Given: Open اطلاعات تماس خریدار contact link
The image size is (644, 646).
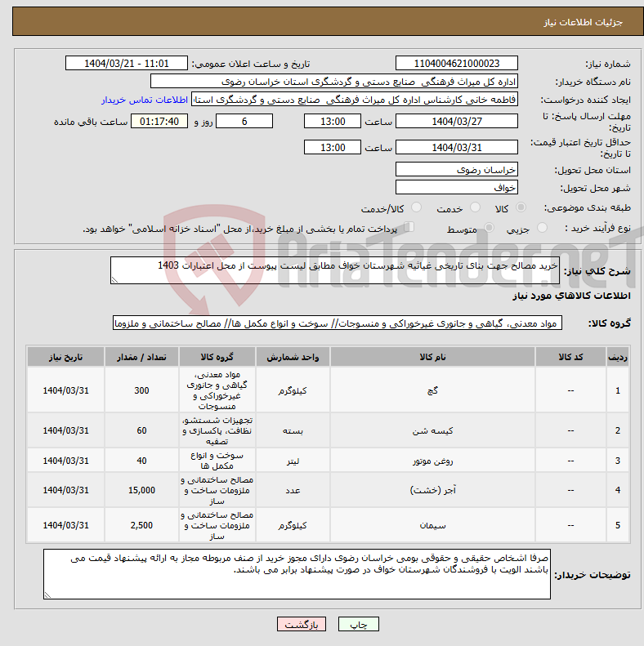Looking at the screenshot, I should (x=145, y=100).
